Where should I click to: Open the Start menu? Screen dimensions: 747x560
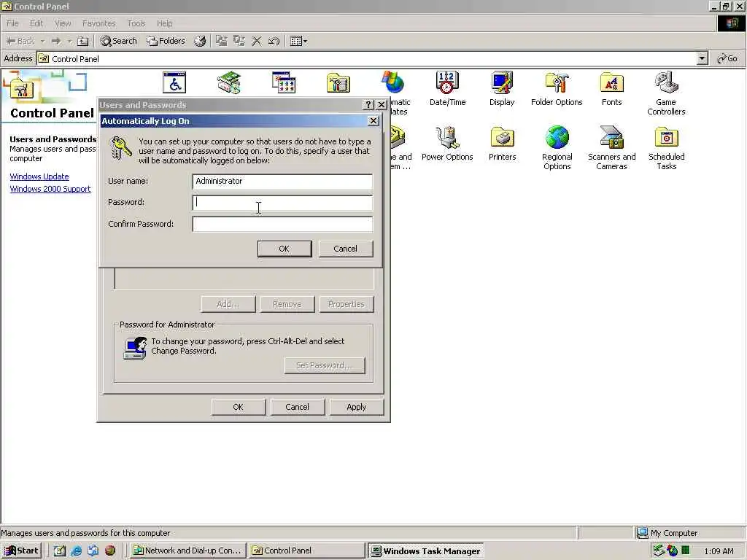click(21, 551)
